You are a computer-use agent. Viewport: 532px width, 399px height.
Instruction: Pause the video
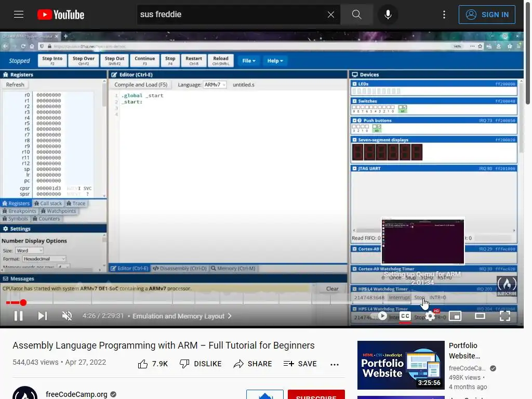click(18, 316)
